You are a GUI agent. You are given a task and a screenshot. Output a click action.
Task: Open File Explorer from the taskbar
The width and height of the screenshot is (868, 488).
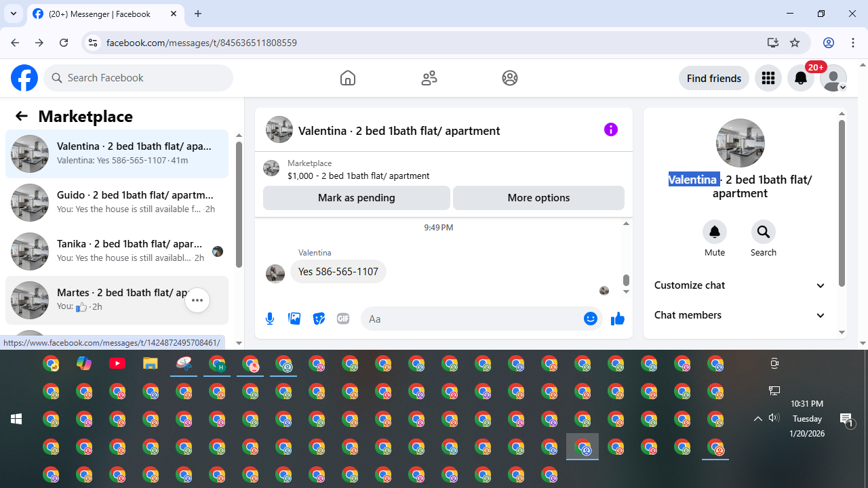(x=151, y=364)
